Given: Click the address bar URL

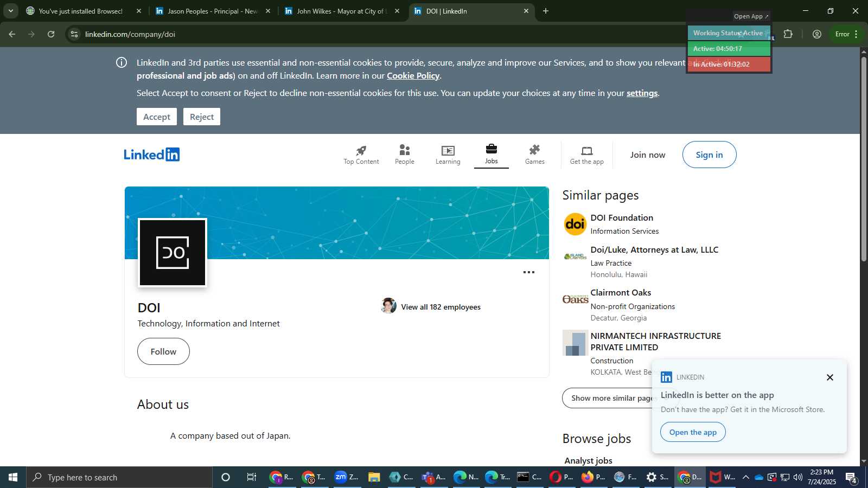Looking at the screenshot, I should point(130,34).
